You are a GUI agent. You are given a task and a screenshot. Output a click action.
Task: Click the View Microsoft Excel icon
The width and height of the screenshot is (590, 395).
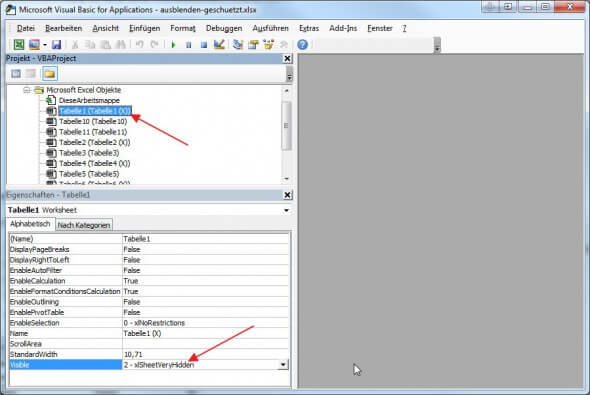19,45
